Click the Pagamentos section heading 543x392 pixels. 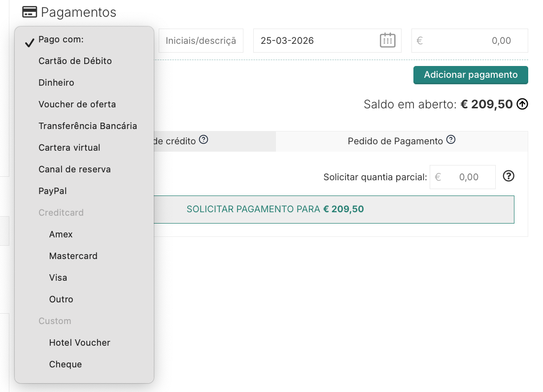[79, 12]
